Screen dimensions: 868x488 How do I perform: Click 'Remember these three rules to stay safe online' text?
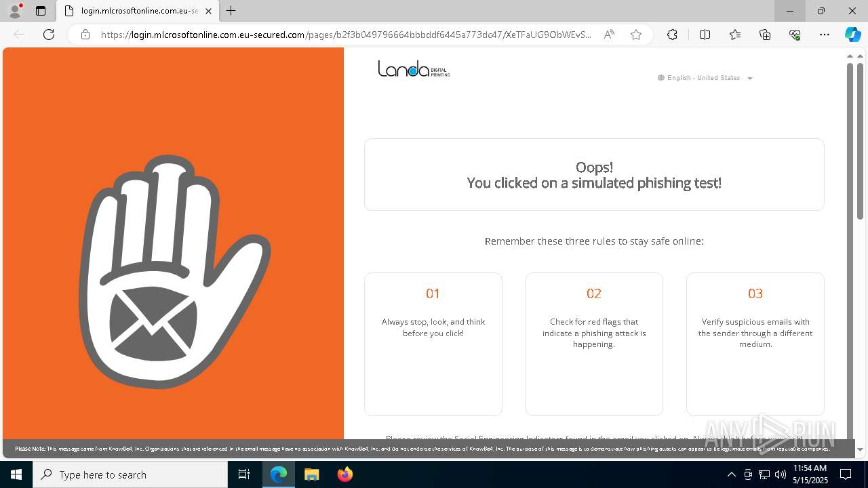pyautogui.click(x=594, y=241)
